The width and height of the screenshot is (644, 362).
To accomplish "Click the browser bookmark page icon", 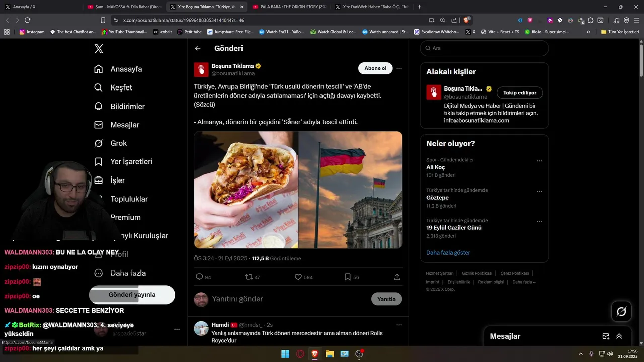I will (x=103, y=20).
